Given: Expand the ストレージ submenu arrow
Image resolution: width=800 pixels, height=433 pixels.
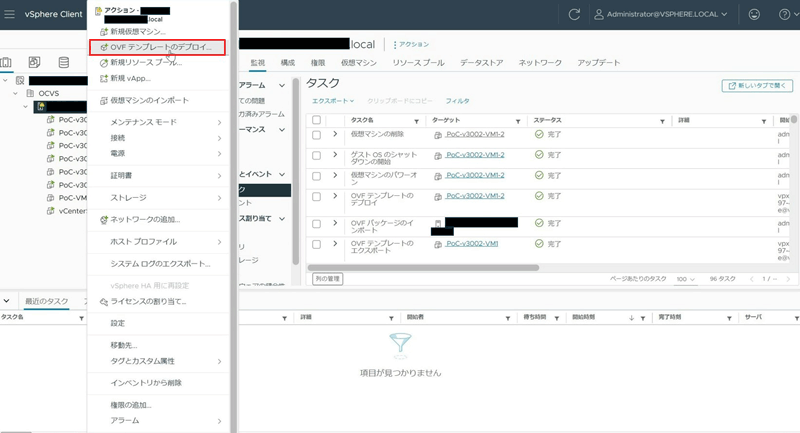Looking at the screenshot, I should 219,198.
